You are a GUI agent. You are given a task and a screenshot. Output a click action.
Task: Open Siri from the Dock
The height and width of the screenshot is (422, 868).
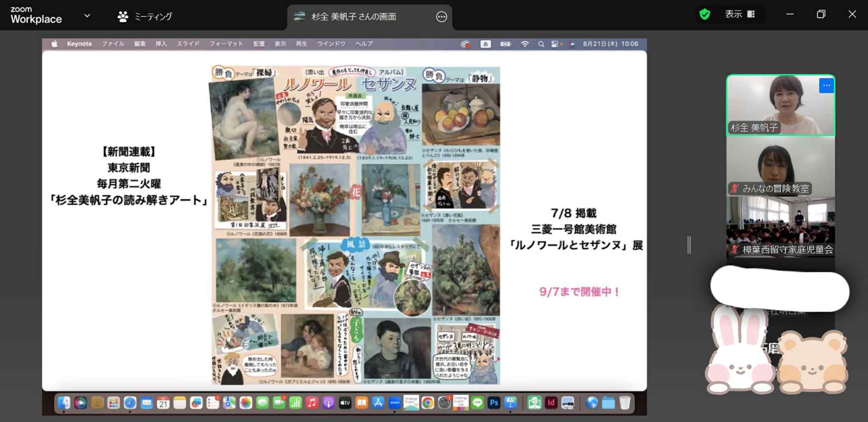[80, 403]
